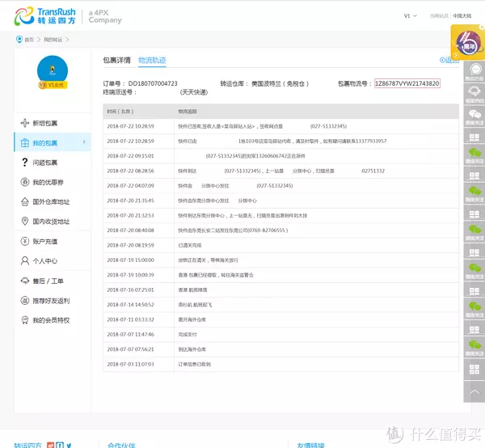The height and width of the screenshot is (448, 485).
Task: Open the Twitter bird icon in footer
Action: [x=69, y=446]
